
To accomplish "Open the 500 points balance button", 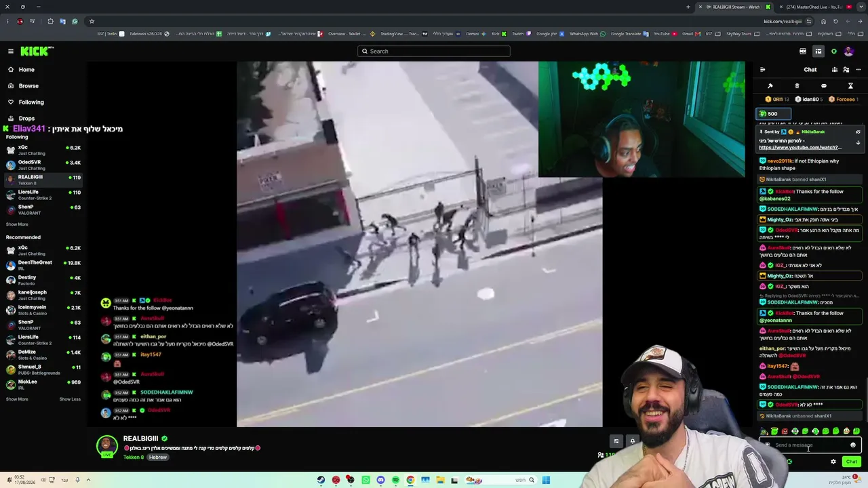I will (774, 114).
